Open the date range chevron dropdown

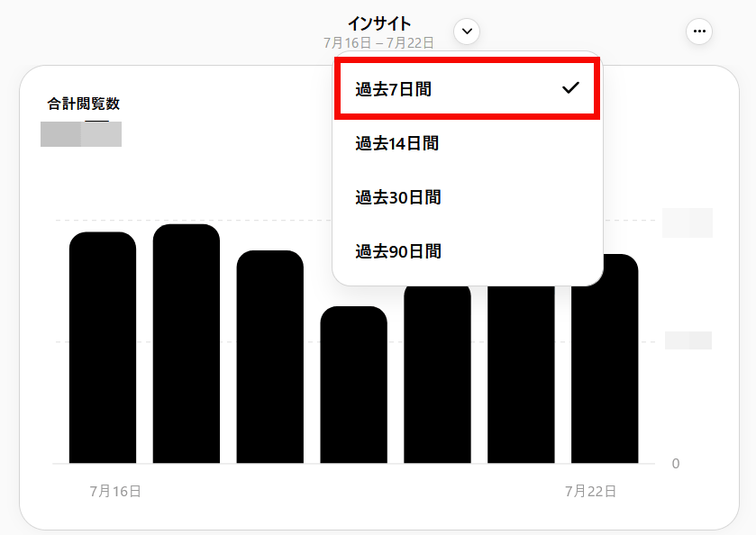(467, 32)
